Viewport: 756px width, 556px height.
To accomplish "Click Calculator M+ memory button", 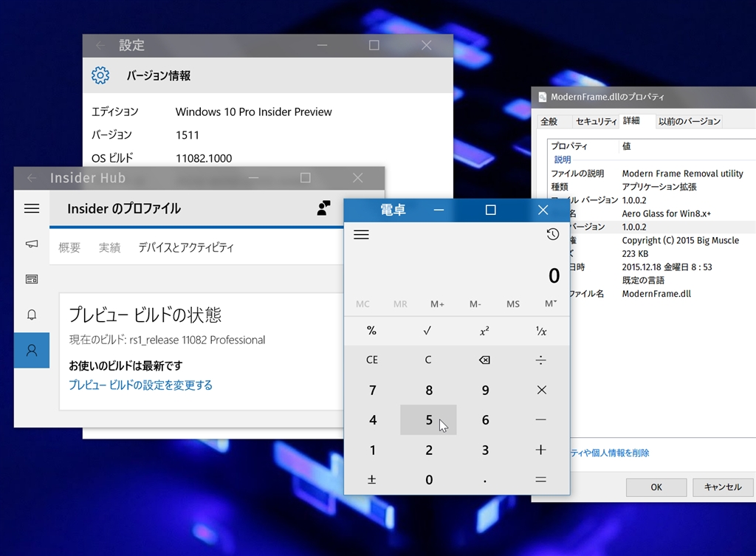I will click(437, 303).
